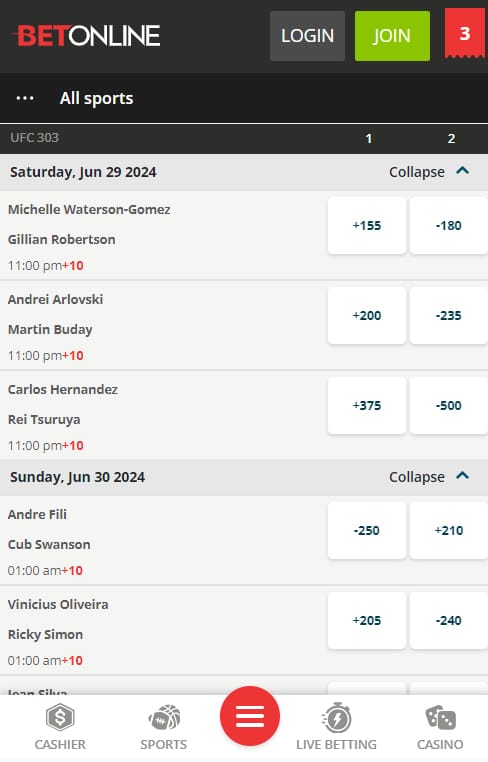Image resolution: width=488 pixels, height=762 pixels.
Task: Select -235 odds for Martin Buday
Action: pyautogui.click(x=449, y=315)
